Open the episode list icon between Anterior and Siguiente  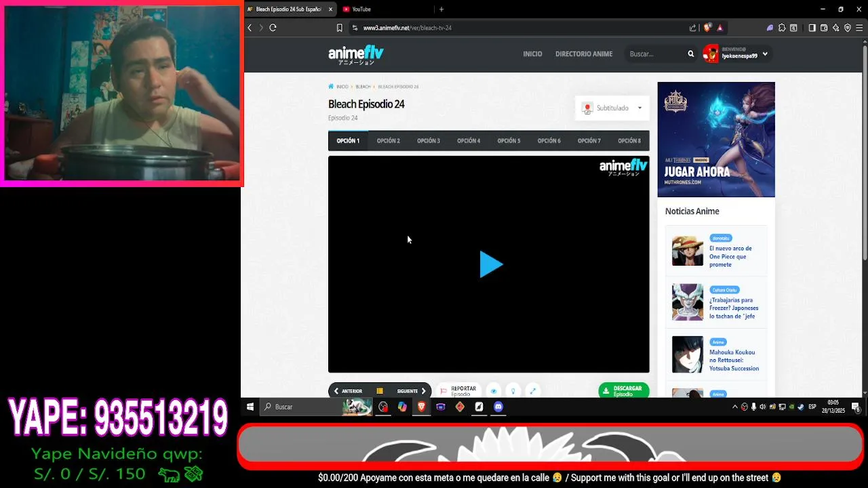coord(380,391)
